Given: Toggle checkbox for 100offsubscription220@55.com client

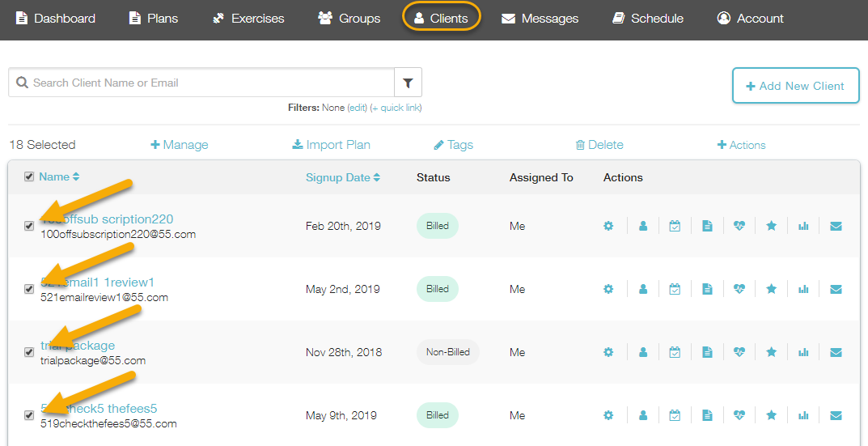Looking at the screenshot, I should (x=29, y=226).
